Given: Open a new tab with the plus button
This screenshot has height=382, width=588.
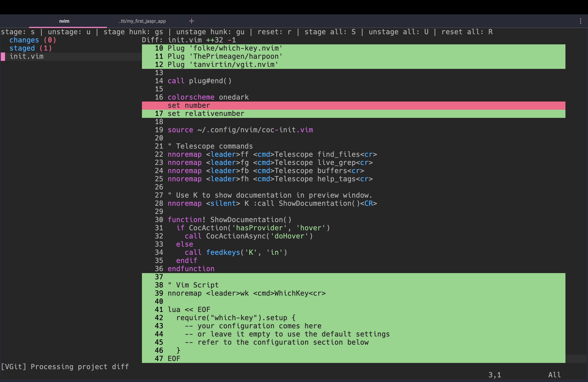Looking at the screenshot, I should 192,21.
